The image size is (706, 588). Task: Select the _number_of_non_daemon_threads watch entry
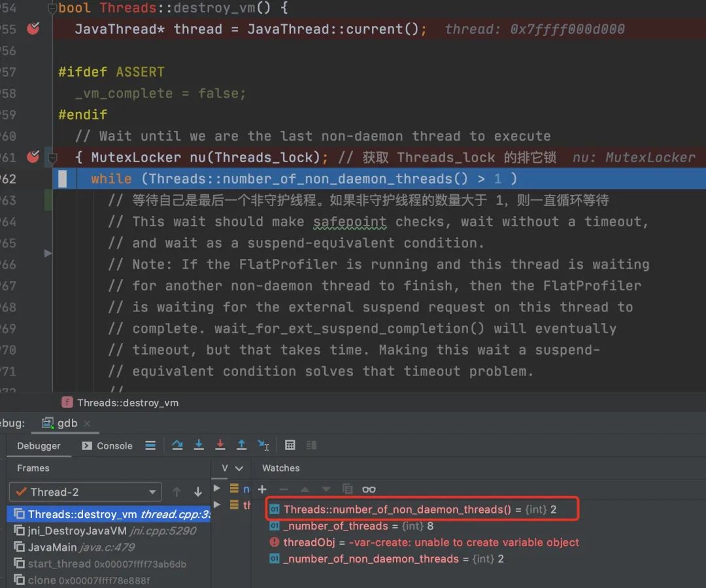[x=386, y=559]
